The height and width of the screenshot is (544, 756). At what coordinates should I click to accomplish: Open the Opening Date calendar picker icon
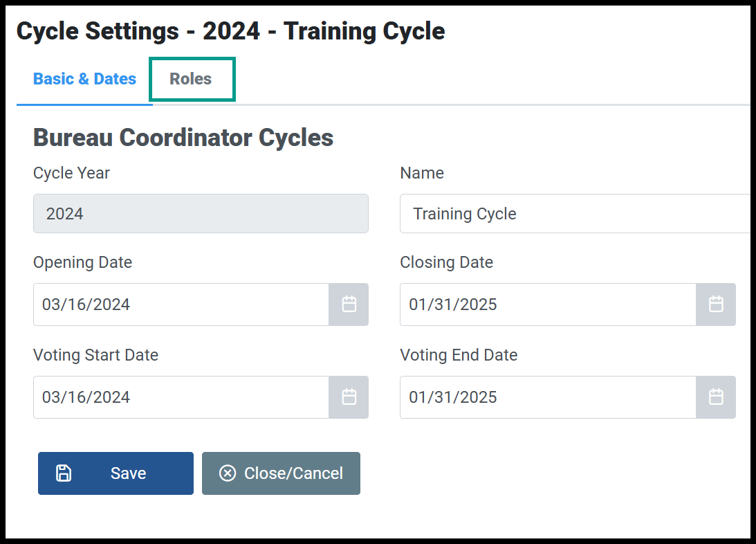click(x=349, y=305)
